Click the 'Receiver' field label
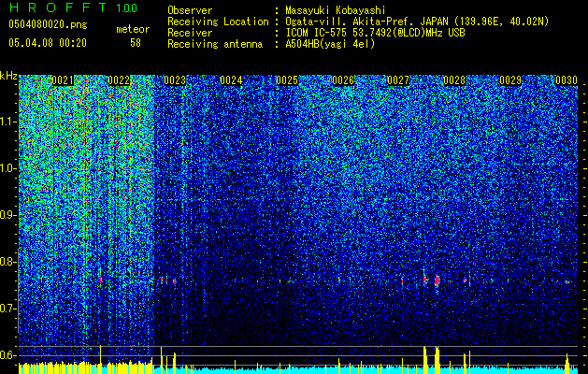588x374 pixels. click(190, 33)
